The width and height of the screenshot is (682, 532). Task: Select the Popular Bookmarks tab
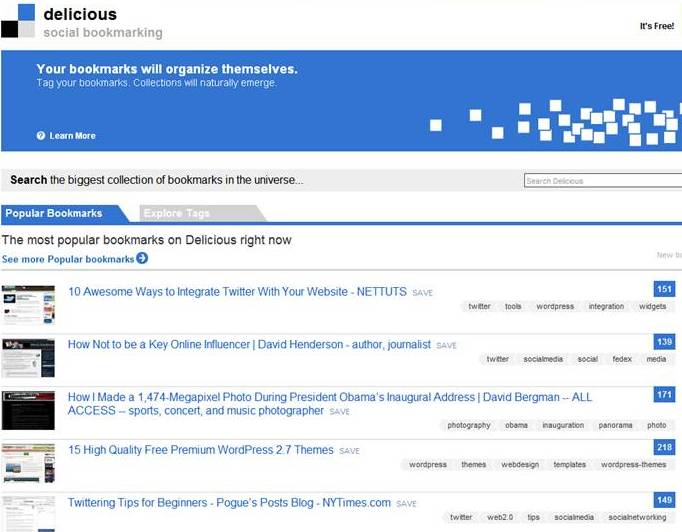pos(54,213)
